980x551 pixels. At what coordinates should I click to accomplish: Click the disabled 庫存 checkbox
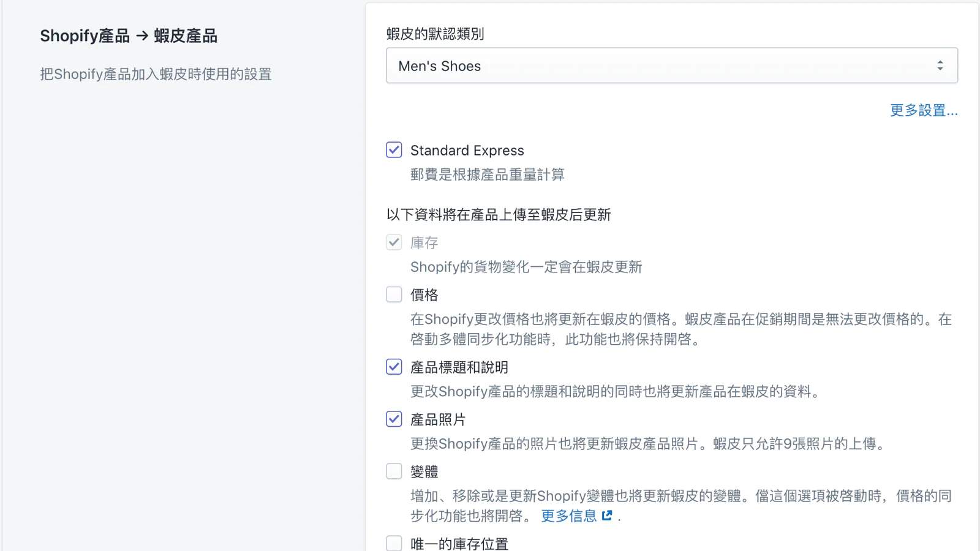point(394,242)
